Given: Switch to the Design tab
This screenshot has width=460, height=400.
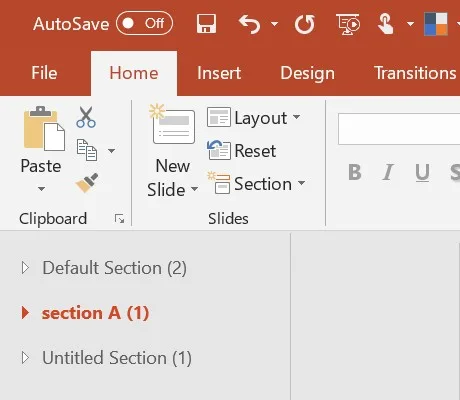Looking at the screenshot, I should [x=307, y=73].
